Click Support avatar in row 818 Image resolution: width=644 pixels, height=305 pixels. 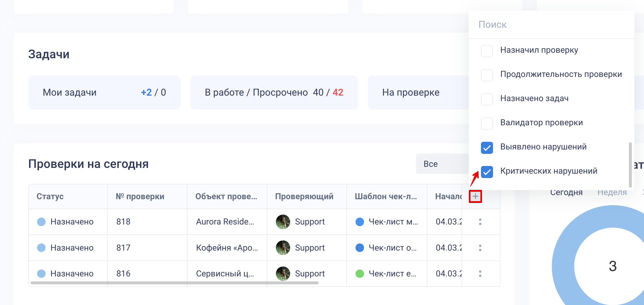click(283, 222)
